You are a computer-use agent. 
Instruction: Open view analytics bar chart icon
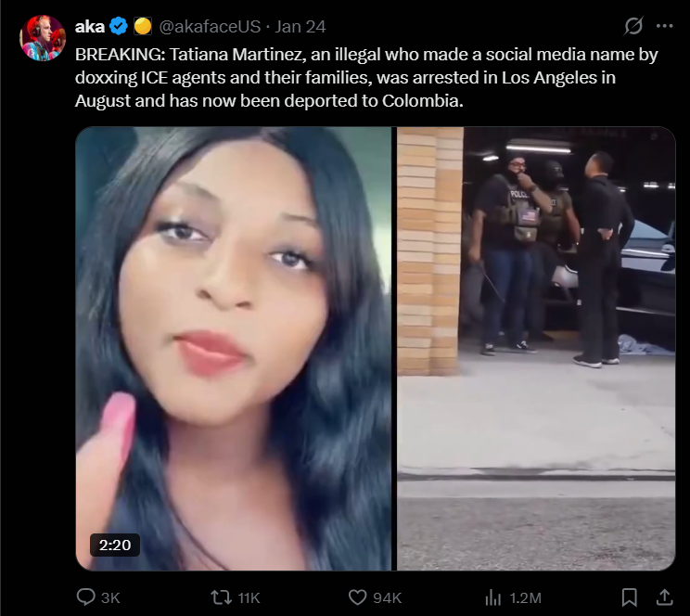coord(492,597)
